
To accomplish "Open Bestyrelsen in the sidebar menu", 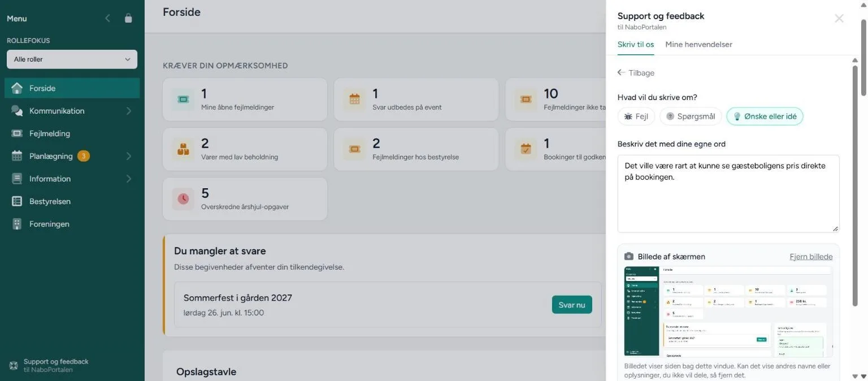I will pyautogui.click(x=72, y=201).
